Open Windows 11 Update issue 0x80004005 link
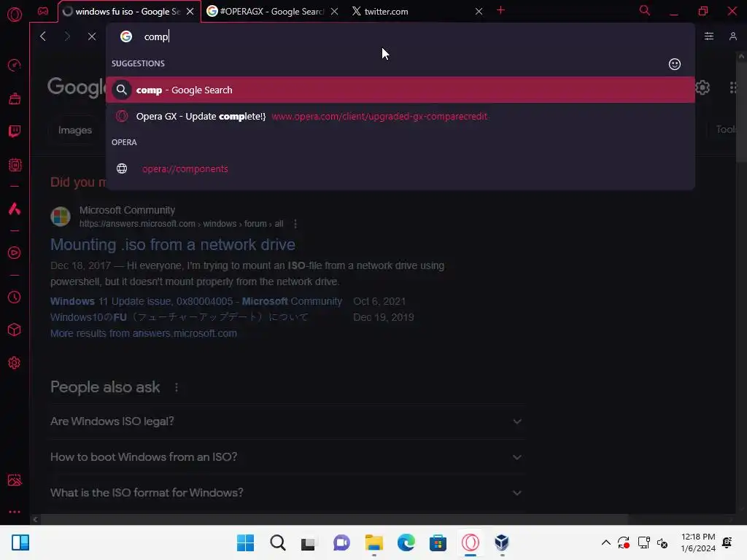This screenshot has width=747, height=560. [196, 301]
